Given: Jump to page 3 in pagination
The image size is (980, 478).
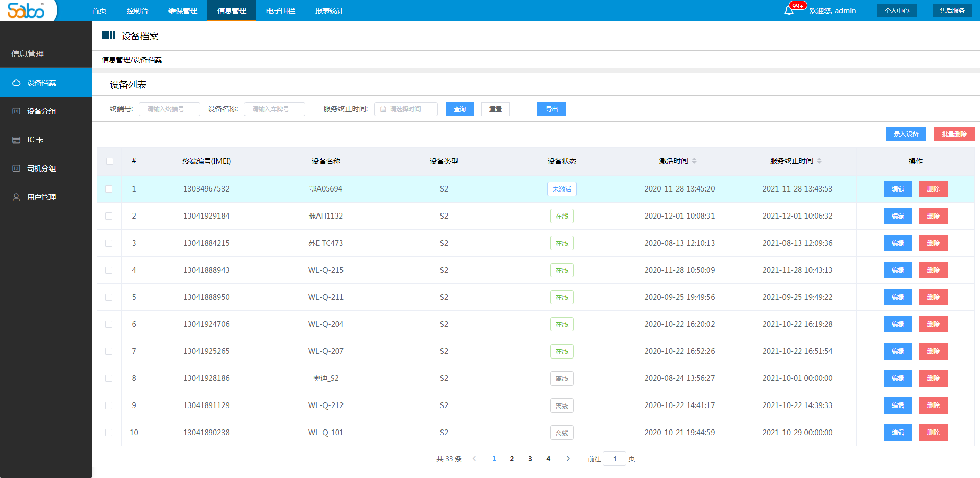Looking at the screenshot, I should 530,459.
